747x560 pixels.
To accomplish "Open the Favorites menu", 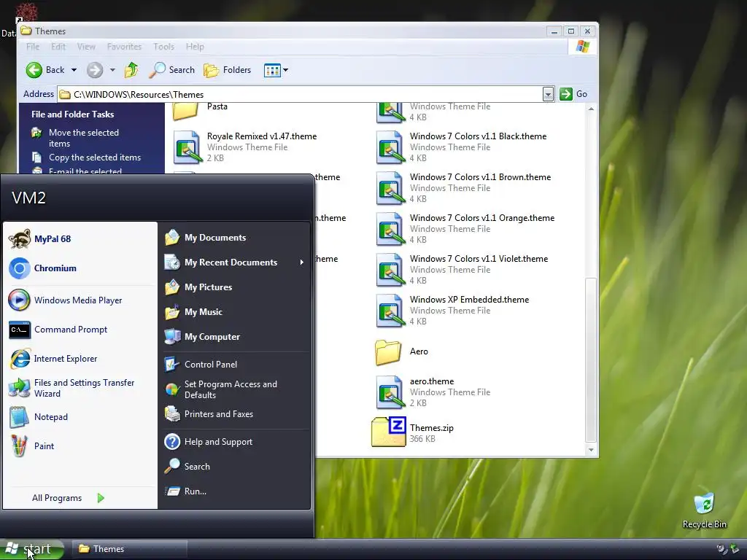I will 124,47.
